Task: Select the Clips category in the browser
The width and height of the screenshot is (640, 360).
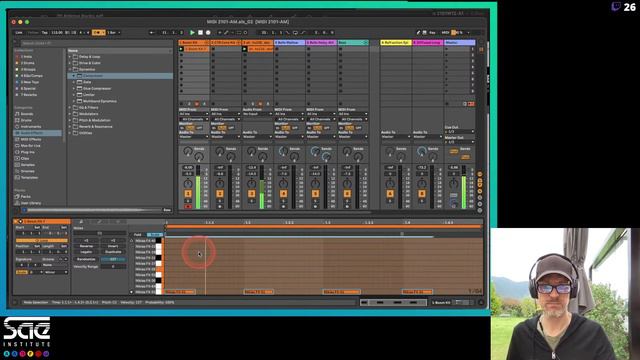Action: pyautogui.click(x=25, y=158)
